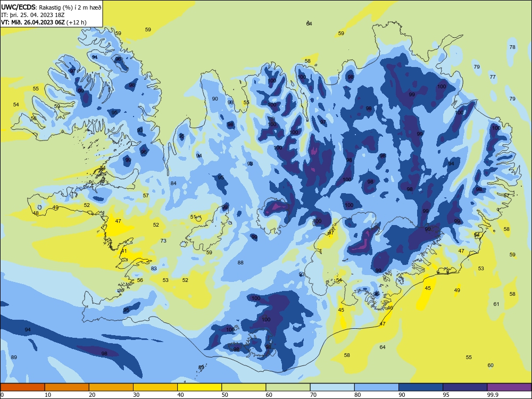Click the 70–80 pale blue legend swatch
This screenshot has height=399, width=532.
(332, 387)
